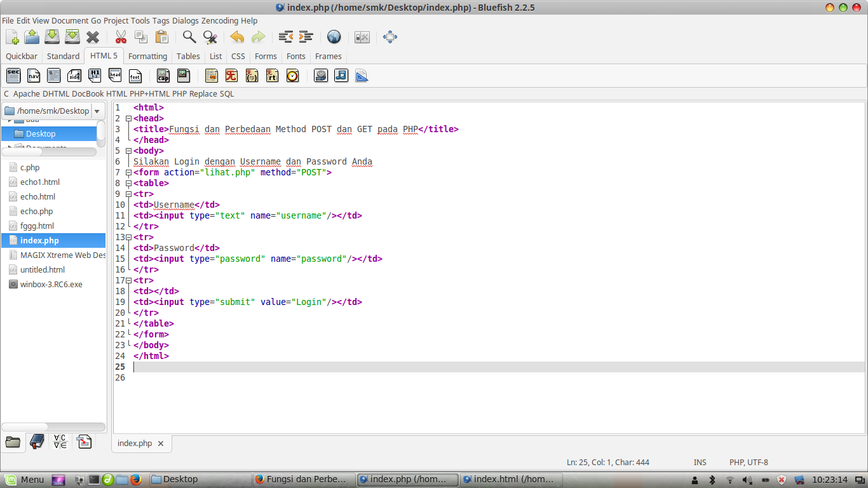868x488 pixels.
Task: Collapse the tr block on line 17
Action: pos(128,280)
